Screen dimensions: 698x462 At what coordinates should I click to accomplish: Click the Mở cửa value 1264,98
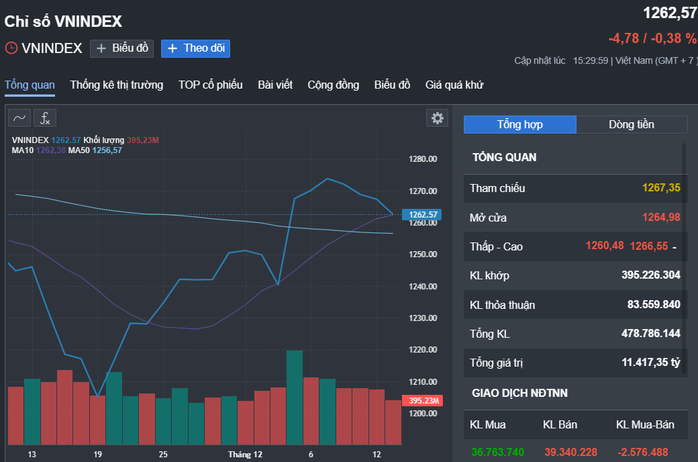(x=661, y=217)
